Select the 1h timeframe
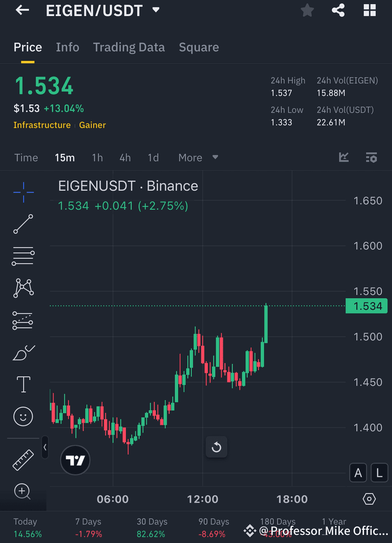Image resolution: width=392 pixels, height=543 pixels. (97, 157)
